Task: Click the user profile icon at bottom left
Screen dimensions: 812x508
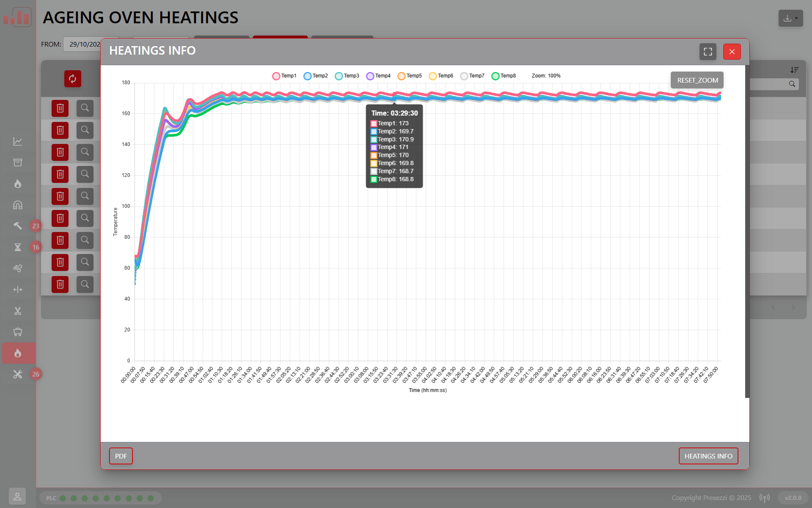Action: coord(17,496)
